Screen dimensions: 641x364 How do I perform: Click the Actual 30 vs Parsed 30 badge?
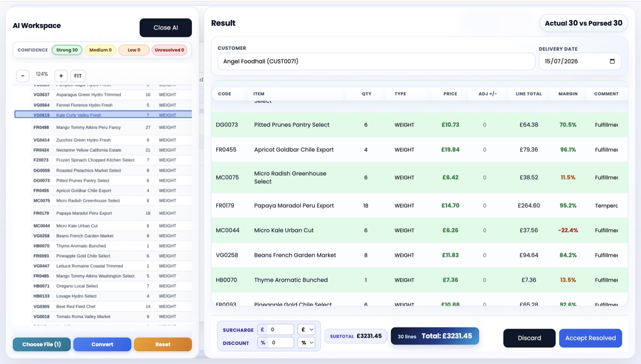point(583,23)
